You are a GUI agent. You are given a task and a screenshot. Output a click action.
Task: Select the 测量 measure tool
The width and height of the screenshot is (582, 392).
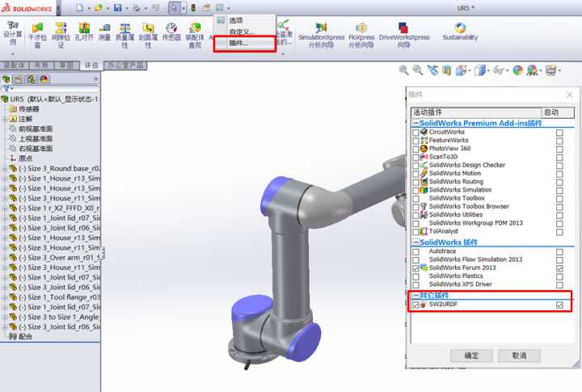click(104, 32)
